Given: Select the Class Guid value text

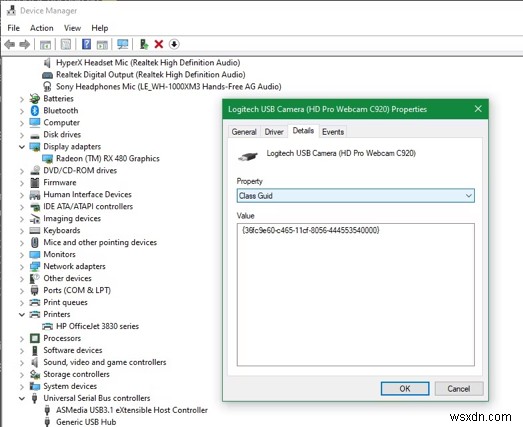Looking at the screenshot, I should 311,230.
